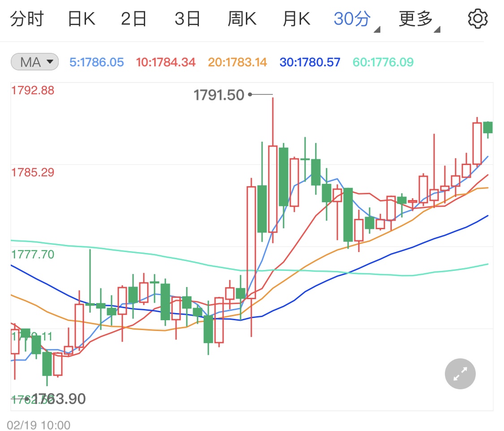Select the 月K monthly chart
This screenshot has height=431, width=504.
(296, 19)
